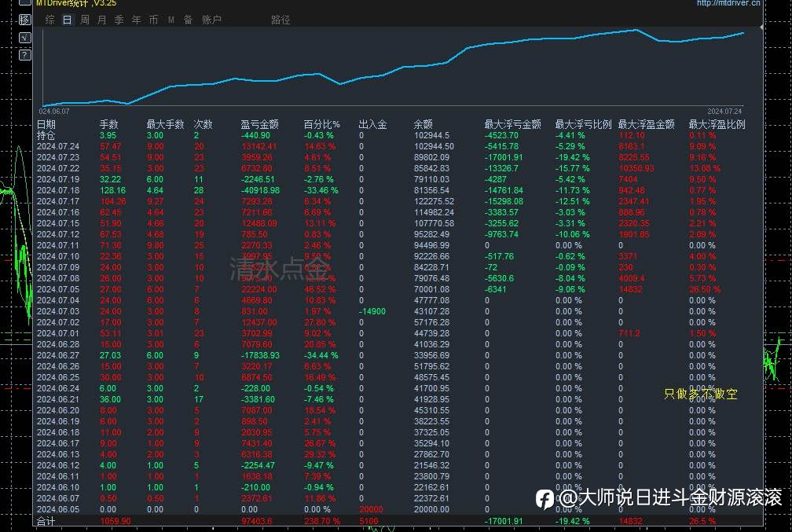Click the 20000 deposit cell on 2024.06.05
Viewport: 792px width, 532px height.
[x=371, y=509]
